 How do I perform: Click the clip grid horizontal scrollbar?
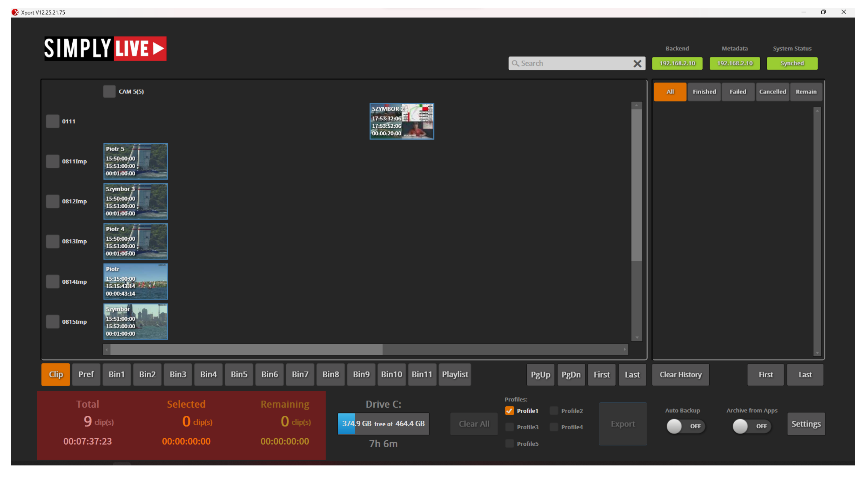tap(366, 349)
